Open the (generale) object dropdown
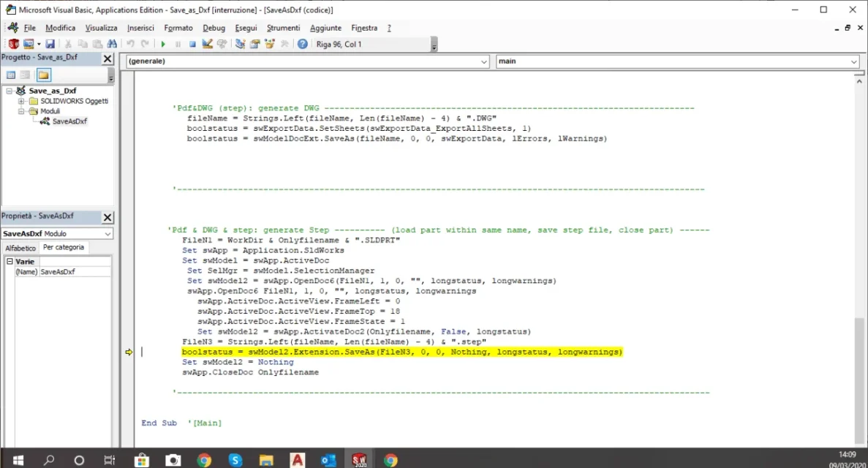This screenshot has width=868, height=468. tap(484, 61)
